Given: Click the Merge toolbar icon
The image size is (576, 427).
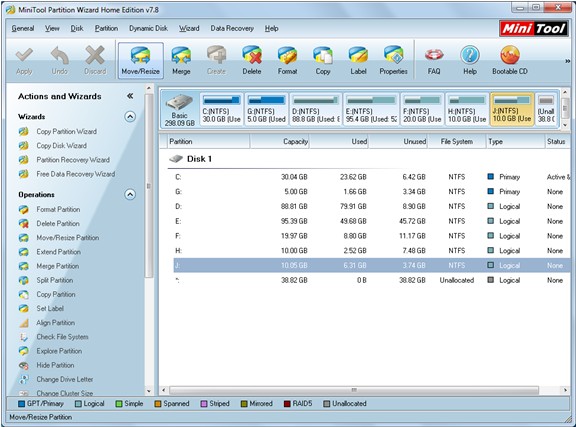Looking at the screenshot, I should coord(181,61).
